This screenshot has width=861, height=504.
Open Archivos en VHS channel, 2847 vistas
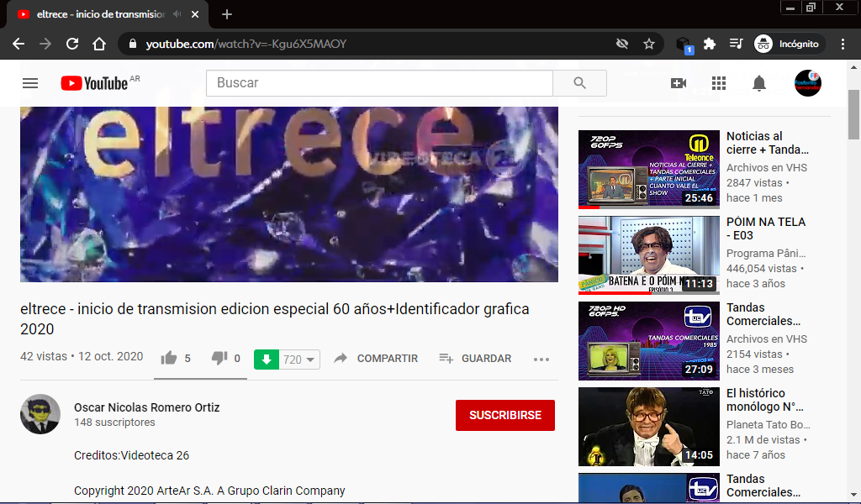tap(767, 168)
